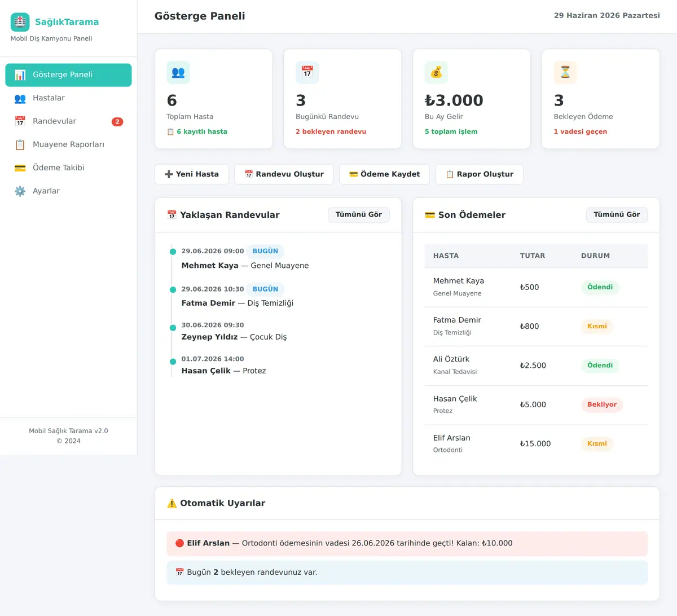The height and width of the screenshot is (616, 677).
Task: Click the Randevular badge showing 2
Action: (x=117, y=122)
